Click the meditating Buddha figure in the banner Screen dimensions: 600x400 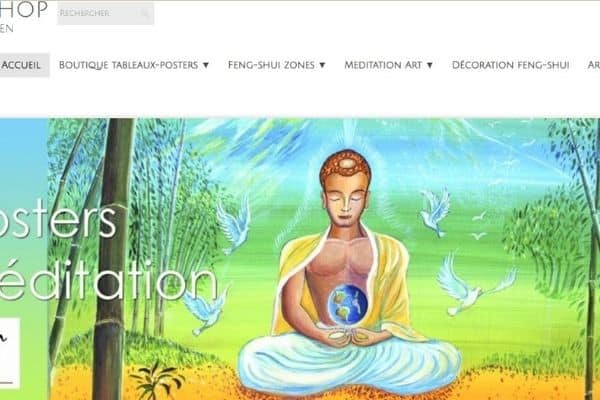click(349, 276)
